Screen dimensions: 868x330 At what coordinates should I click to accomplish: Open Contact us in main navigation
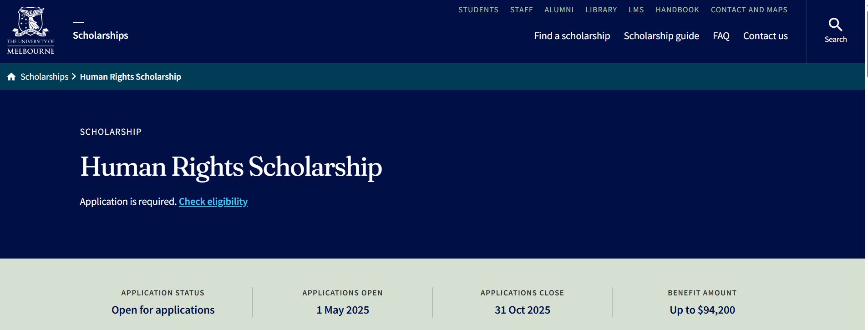(766, 36)
